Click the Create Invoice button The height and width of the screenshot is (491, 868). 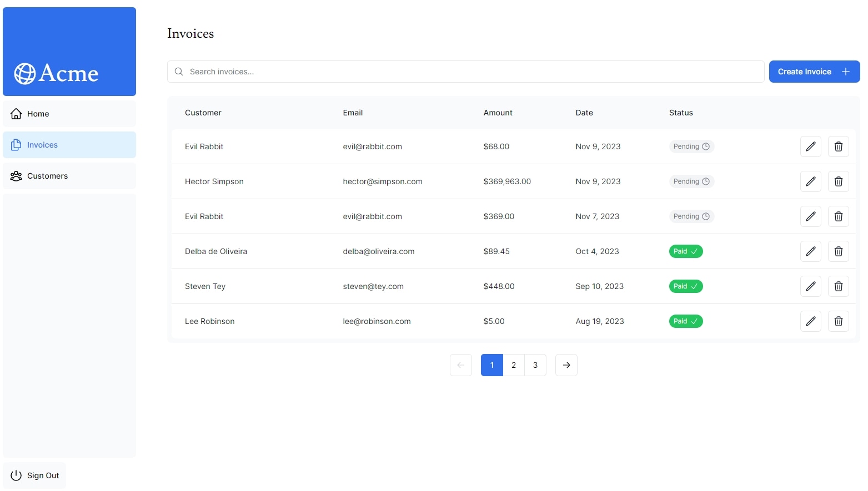coord(814,72)
